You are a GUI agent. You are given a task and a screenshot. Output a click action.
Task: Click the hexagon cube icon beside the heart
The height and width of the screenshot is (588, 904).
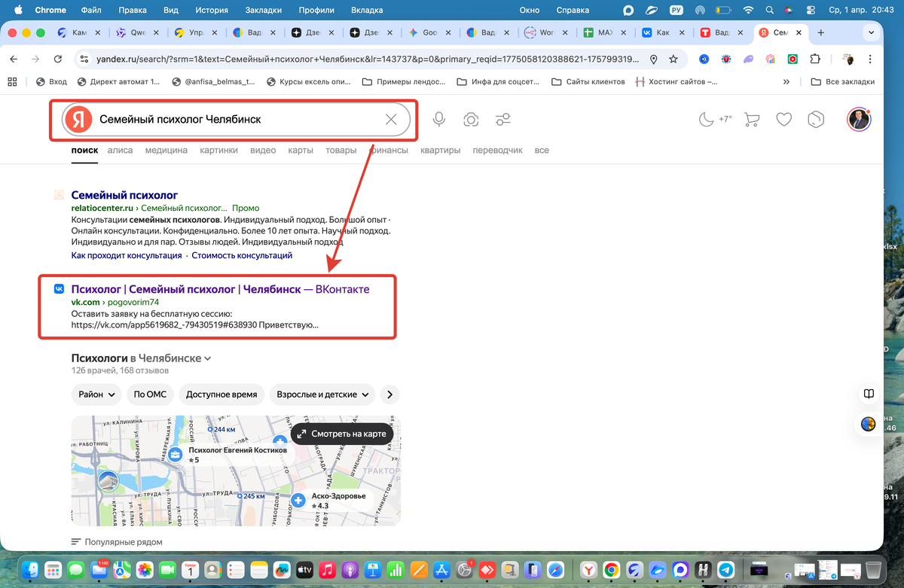pos(817,119)
